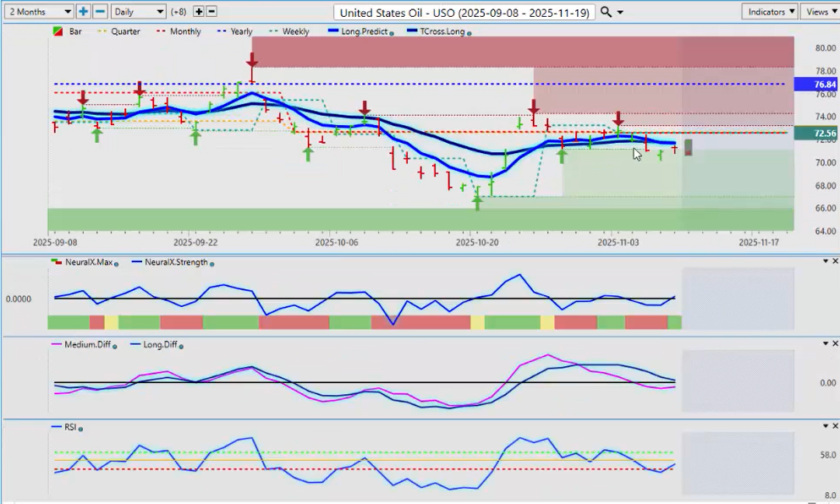Open the Indicators menu
The width and height of the screenshot is (840, 504).
pos(769,12)
